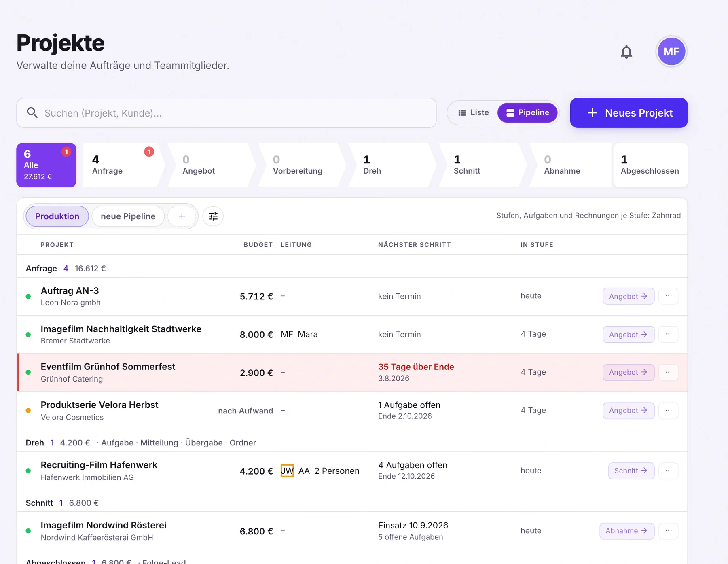Open more options for Eventfilm Grünhof Sommerfest
The image size is (728, 564).
[669, 372]
